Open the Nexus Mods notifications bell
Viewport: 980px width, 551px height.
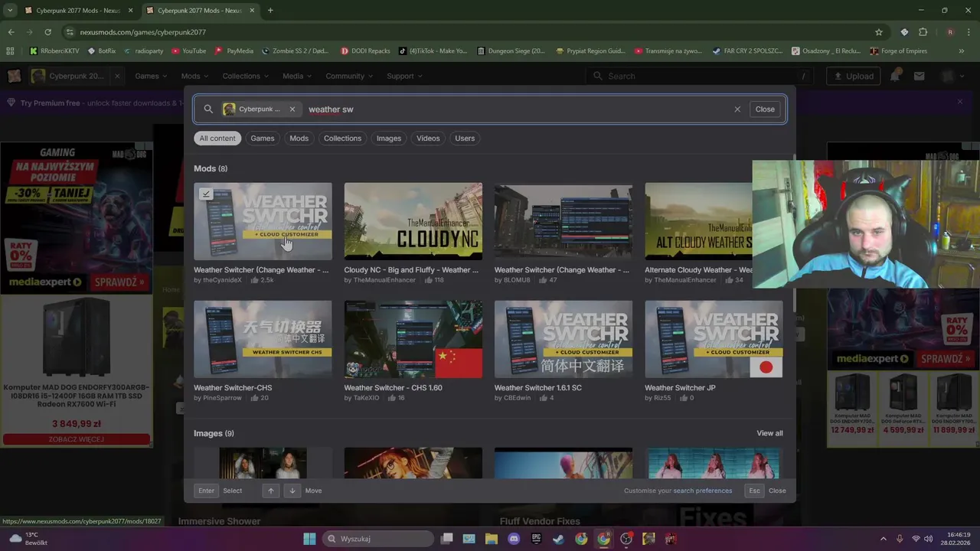tap(895, 76)
